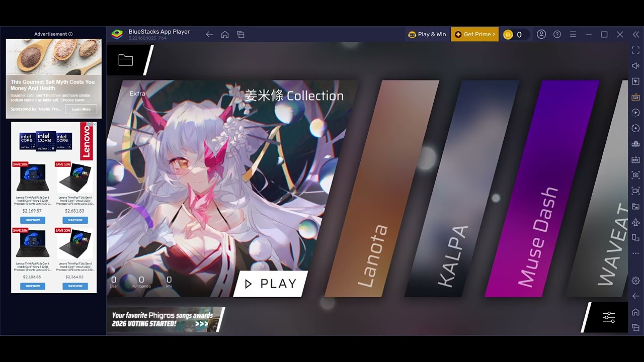Click the airplane icon in sidebar
Viewport: 644px width, 362px height.
pos(636,222)
